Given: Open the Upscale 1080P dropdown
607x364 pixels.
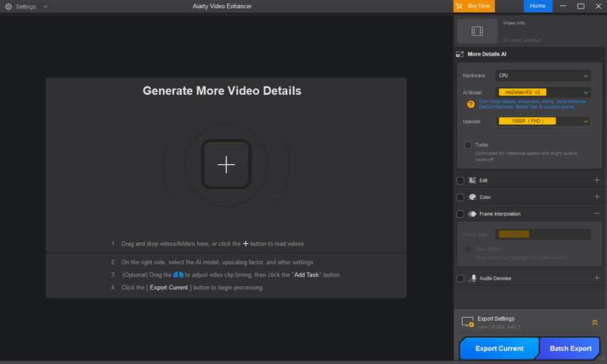Looking at the screenshot, I should (x=543, y=121).
